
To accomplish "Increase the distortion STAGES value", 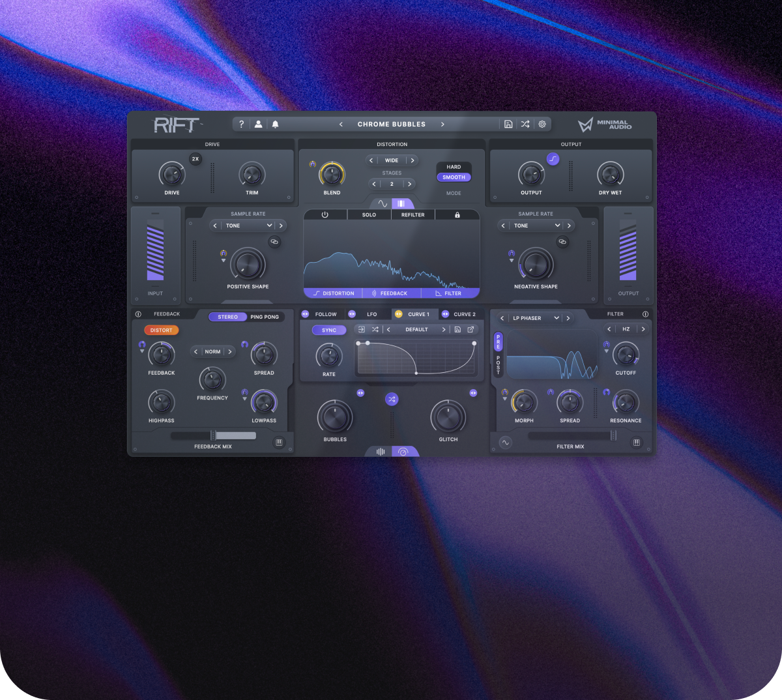I will 409,184.
